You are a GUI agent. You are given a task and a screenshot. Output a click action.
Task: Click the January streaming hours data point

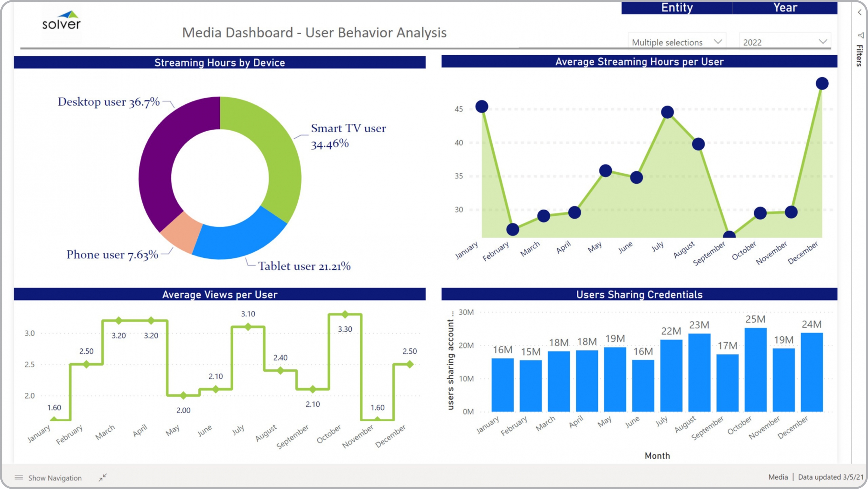[x=482, y=107]
